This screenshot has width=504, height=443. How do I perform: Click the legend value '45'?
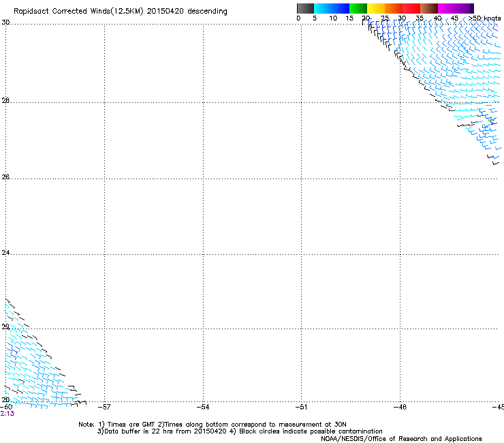point(454,18)
